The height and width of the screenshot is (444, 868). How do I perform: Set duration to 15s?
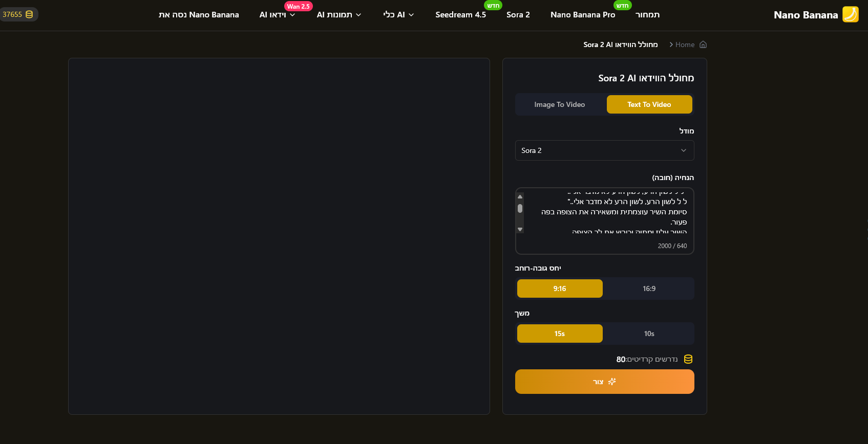560,334
